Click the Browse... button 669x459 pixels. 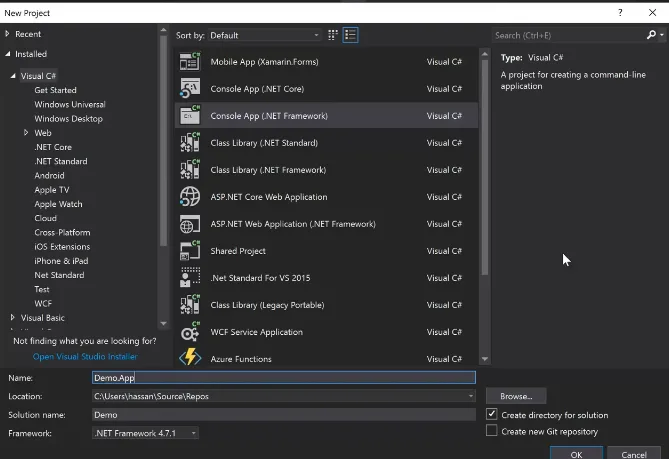pos(516,396)
